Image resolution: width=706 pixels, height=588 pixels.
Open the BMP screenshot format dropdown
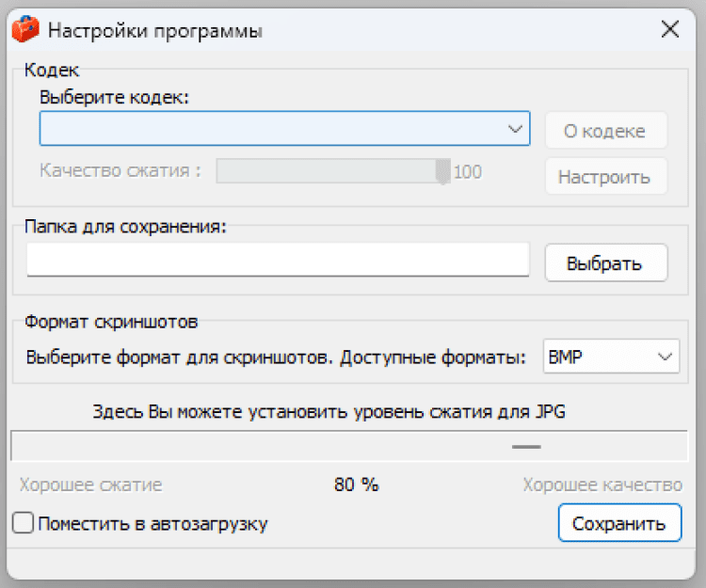pyautogui.click(x=612, y=358)
